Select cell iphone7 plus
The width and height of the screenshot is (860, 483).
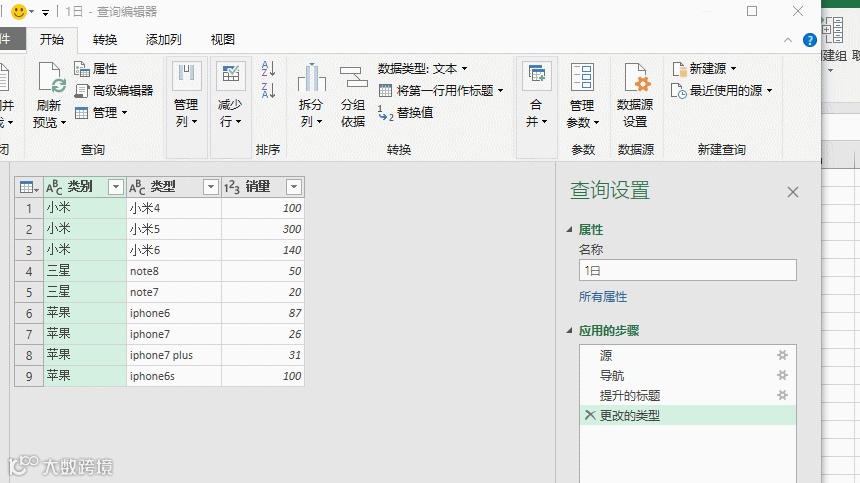(x=174, y=355)
